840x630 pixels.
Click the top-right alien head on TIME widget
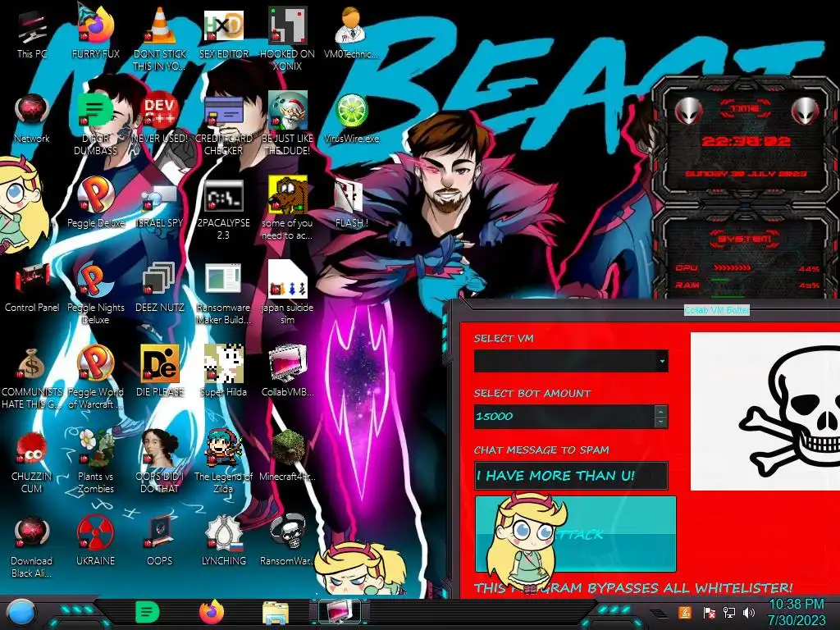click(x=804, y=111)
